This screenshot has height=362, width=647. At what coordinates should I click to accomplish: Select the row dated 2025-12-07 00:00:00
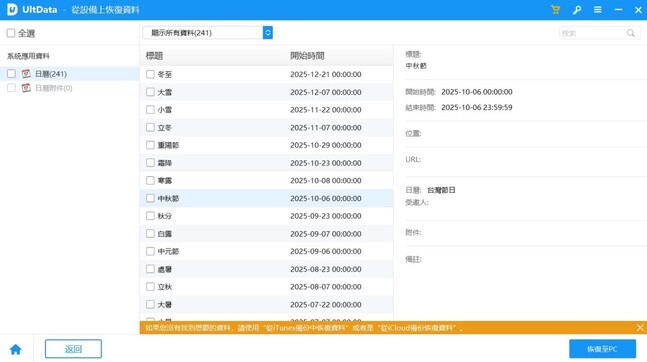pyautogui.click(x=266, y=92)
